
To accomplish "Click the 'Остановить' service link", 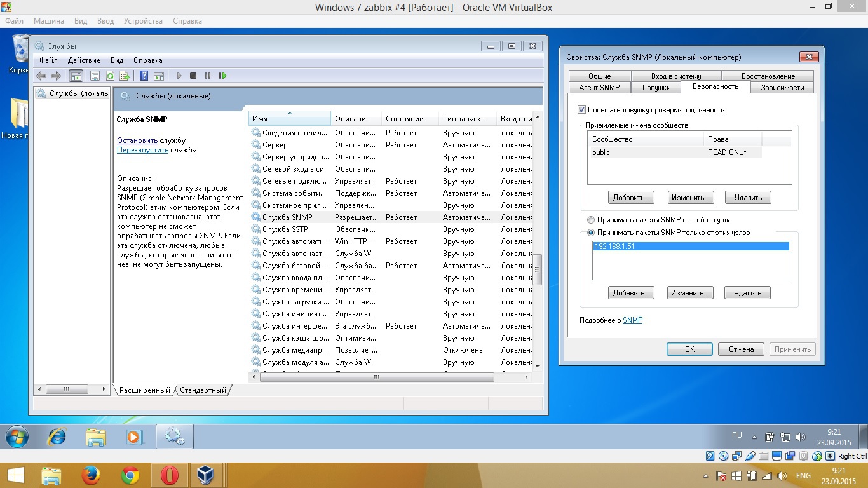I will point(137,140).
